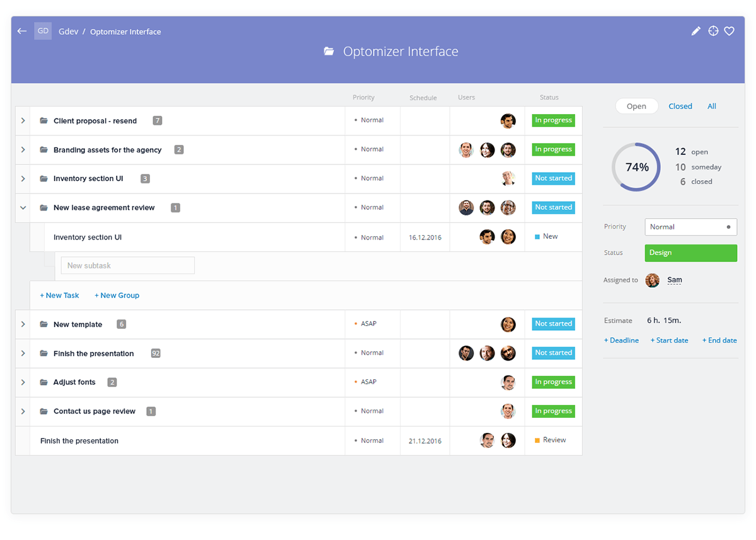The image size is (756, 540).
Task: Click folder icon of Client proposal - resend
Action: tap(44, 120)
